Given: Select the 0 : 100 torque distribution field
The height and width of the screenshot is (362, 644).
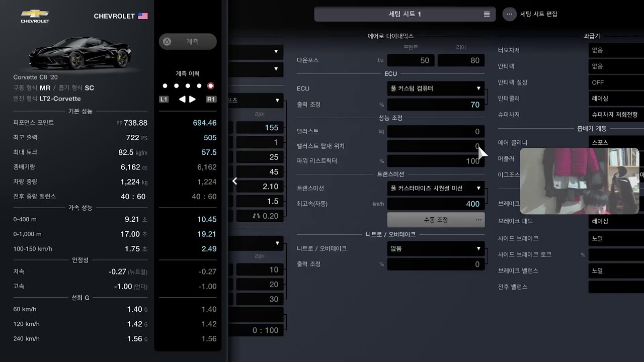Looking at the screenshot, I should point(256,330).
